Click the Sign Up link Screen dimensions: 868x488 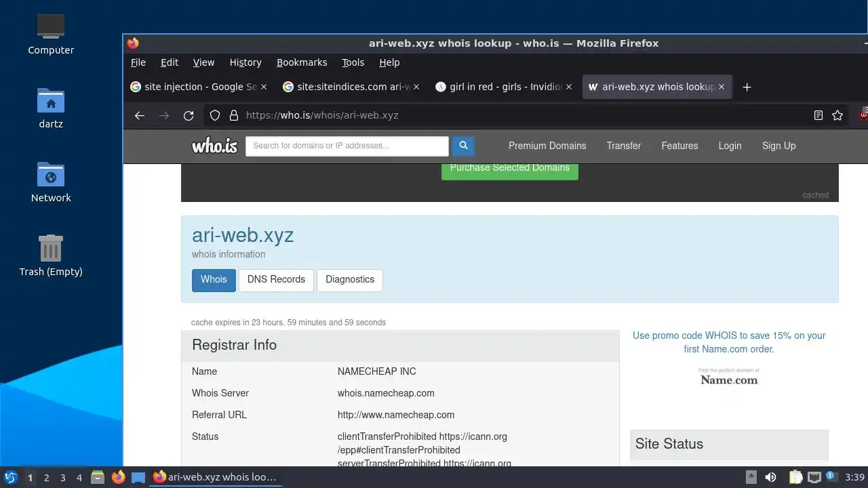[778, 146]
